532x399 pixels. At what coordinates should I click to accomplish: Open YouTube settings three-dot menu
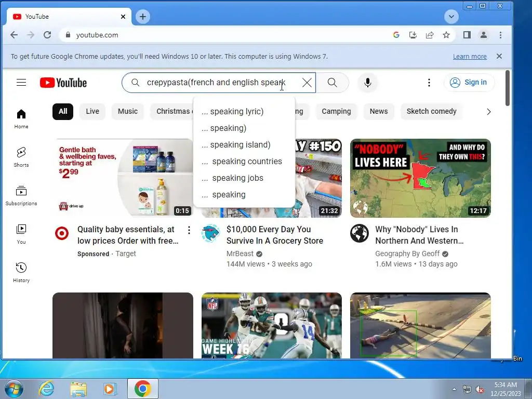(429, 83)
